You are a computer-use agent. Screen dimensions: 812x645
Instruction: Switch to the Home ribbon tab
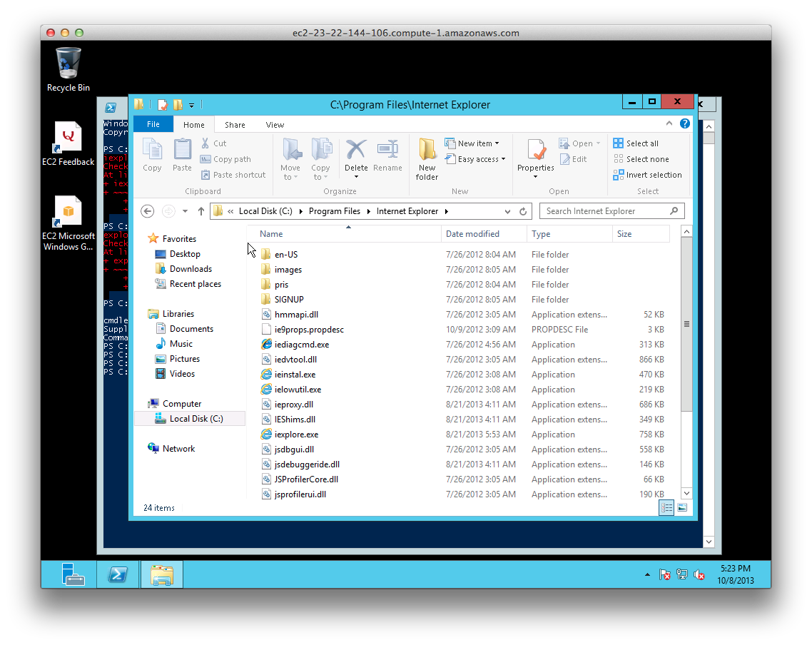pos(193,125)
